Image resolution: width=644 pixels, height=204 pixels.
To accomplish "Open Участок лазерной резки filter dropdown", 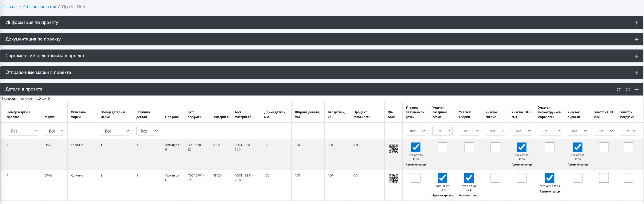I will tap(442, 131).
